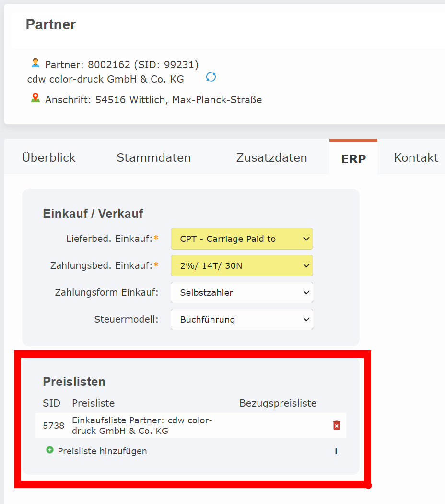Click the Preisliste hinzufügen link
This screenshot has height=504, width=445.
point(102,451)
